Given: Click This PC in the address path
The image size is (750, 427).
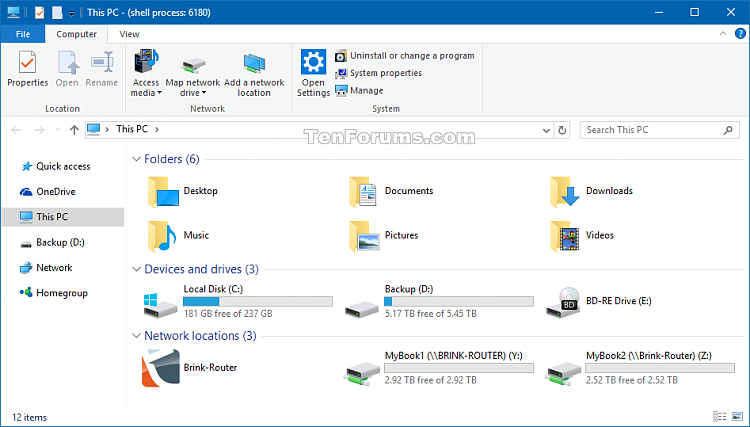Looking at the screenshot, I should (x=132, y=129).
